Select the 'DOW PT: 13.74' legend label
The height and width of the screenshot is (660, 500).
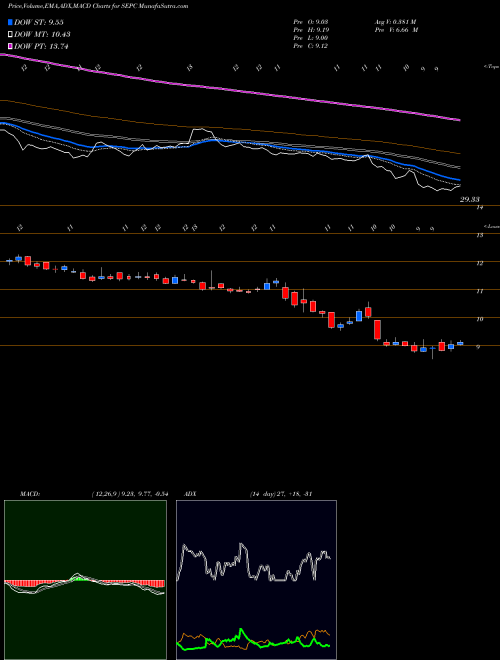pyautogui.click(x=41, y=46)
